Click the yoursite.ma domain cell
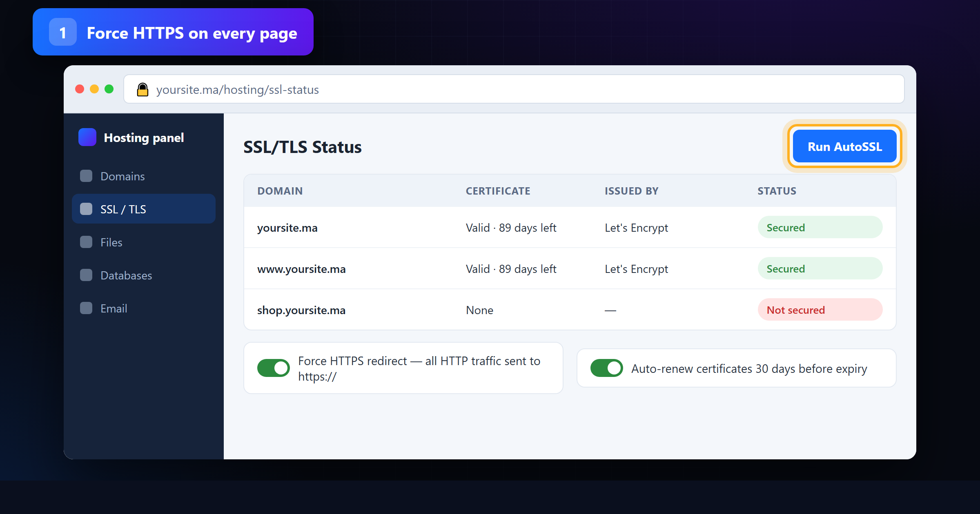 (287, 228)
